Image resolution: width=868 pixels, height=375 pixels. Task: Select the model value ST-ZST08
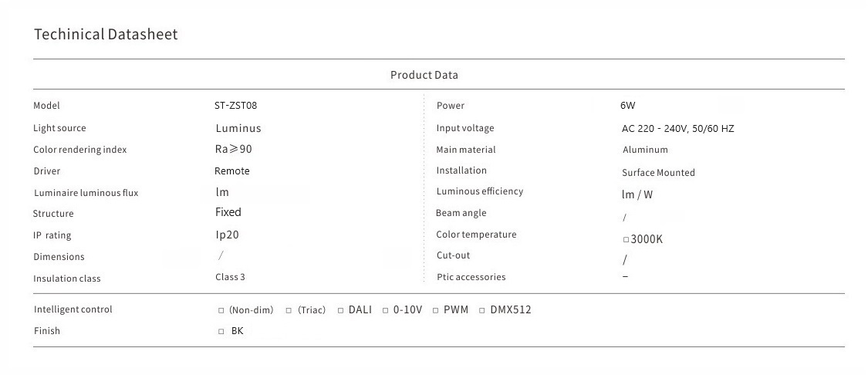[235, 106]
